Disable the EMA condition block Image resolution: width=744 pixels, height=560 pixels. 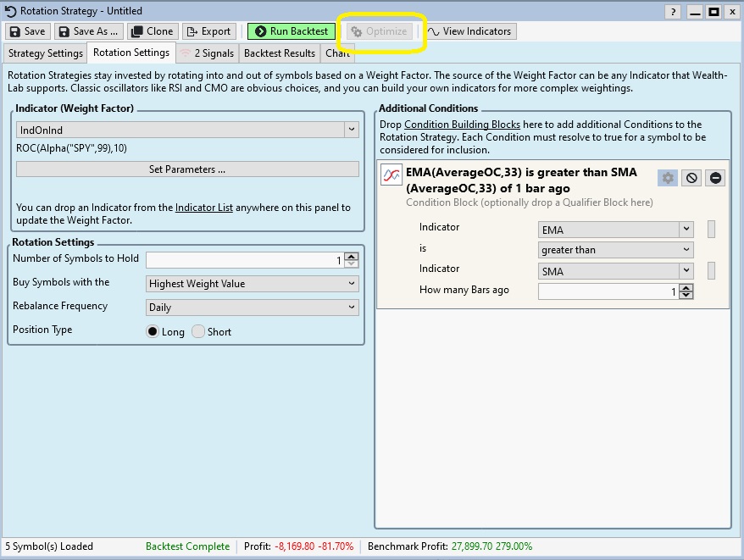tap(691, 178)
